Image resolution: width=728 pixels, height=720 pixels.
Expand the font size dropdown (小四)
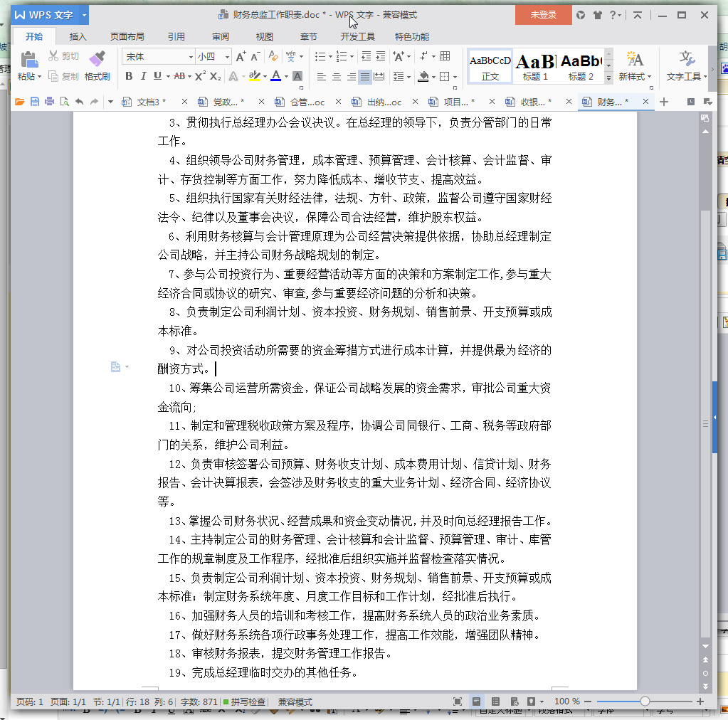pyautogui.click(x=228, y=57)
